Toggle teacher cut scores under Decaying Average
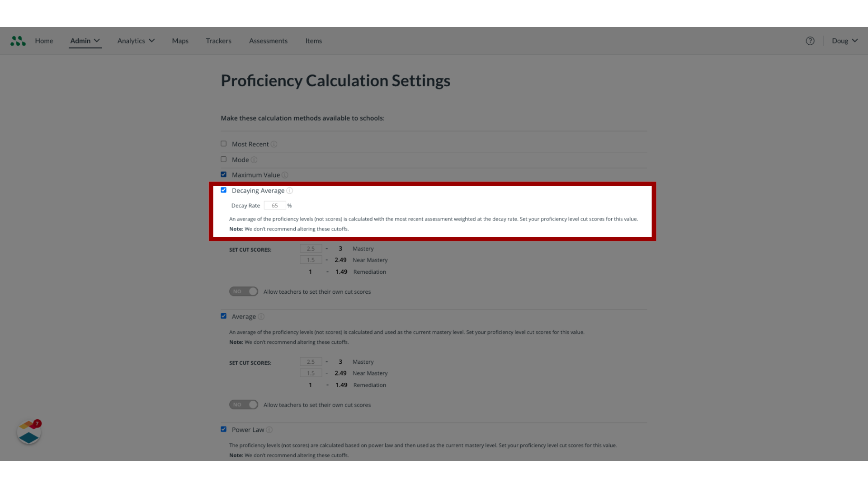The width and height of the screenshot is (868, 488). click(x=244, y=291)
